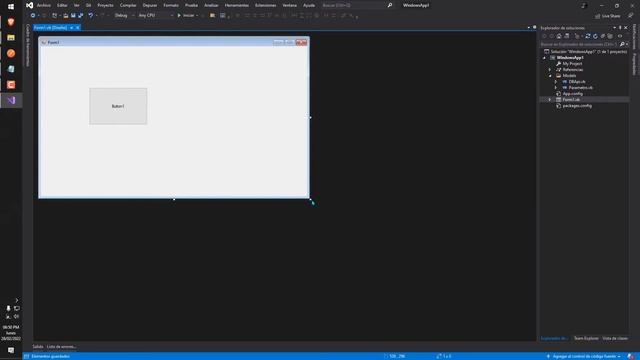Screen dimensions: 640x360
Task: Click Collapse All icon in Solution Explorer
Action: [x=602, y=36]
